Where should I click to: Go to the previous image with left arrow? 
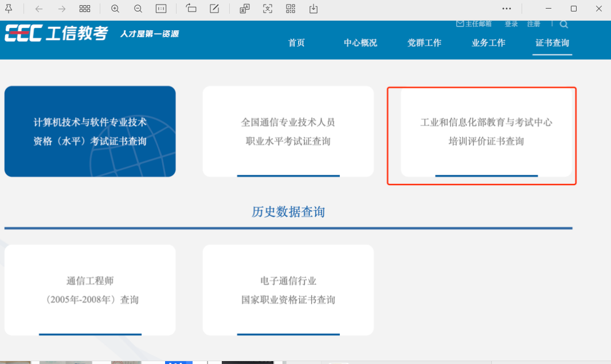pos(38,9)
